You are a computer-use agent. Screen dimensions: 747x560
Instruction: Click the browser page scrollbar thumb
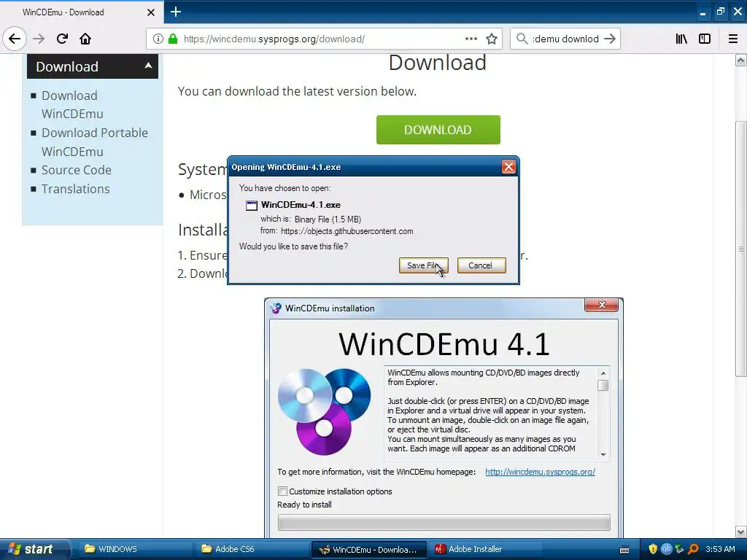(740, 248)
